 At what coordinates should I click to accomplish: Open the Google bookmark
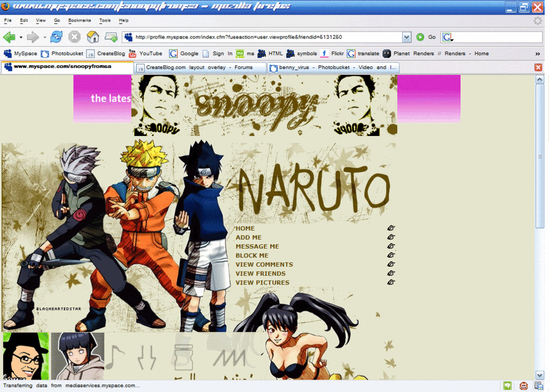[x=184, y=54]
